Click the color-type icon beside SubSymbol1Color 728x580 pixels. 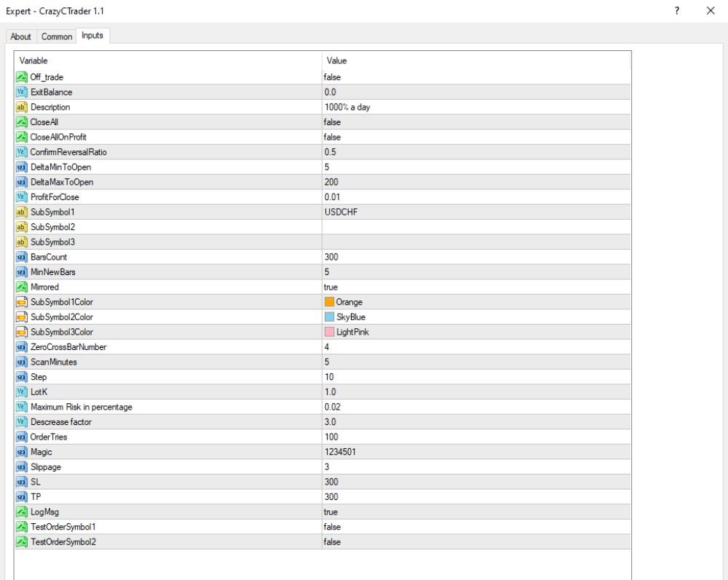21,302
